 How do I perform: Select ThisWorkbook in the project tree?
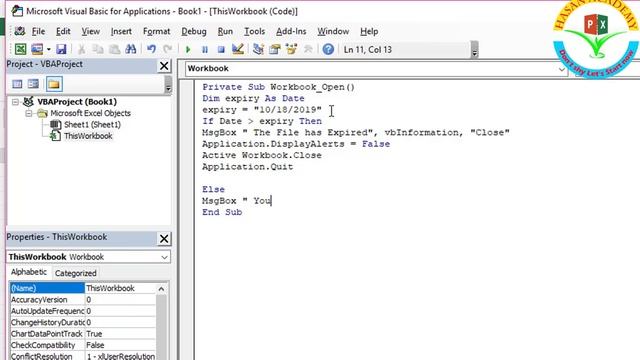click(88, 136)
